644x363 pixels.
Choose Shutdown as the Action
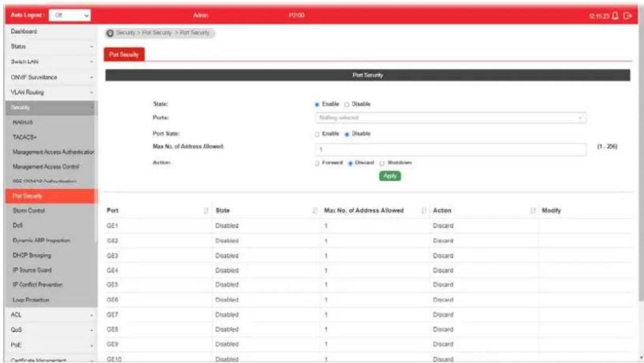pos(382,163)
